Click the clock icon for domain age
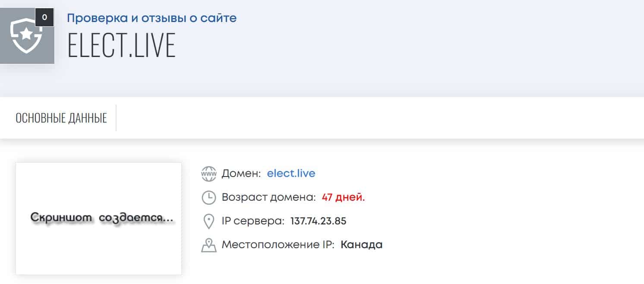 208,198
